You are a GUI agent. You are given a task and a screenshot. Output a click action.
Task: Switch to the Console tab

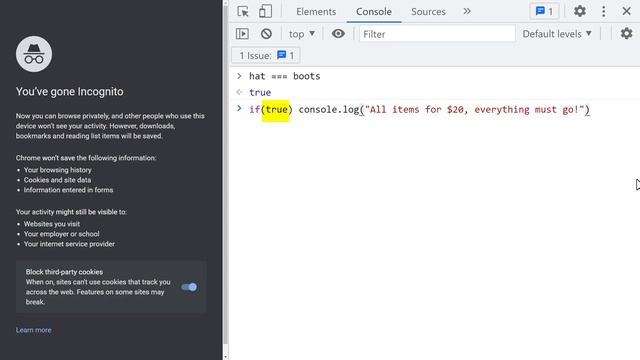[374, 12]
